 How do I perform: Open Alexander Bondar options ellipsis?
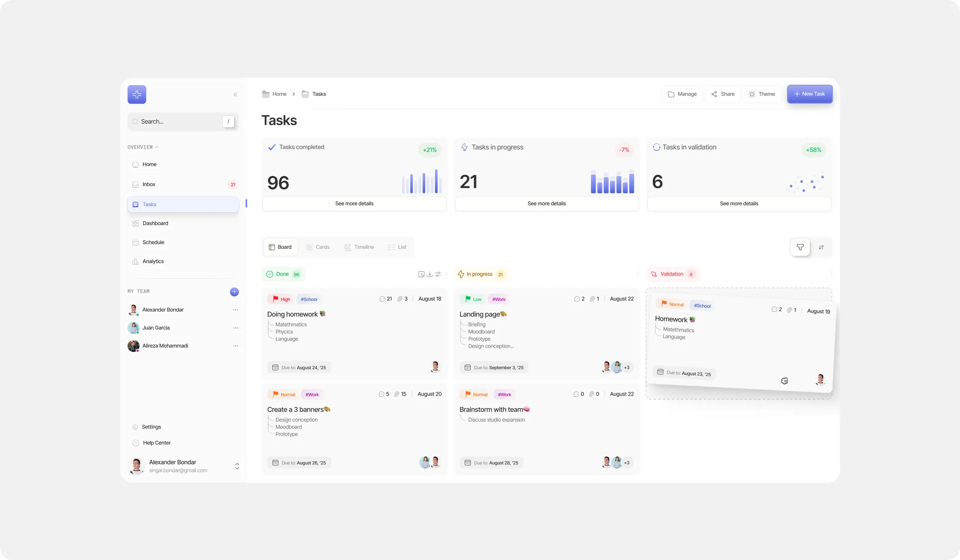pos(236,310)
